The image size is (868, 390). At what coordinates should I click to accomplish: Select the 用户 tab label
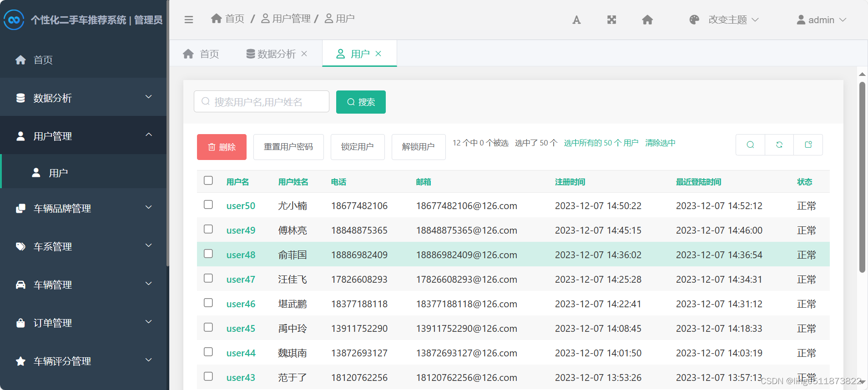[360, 54]
